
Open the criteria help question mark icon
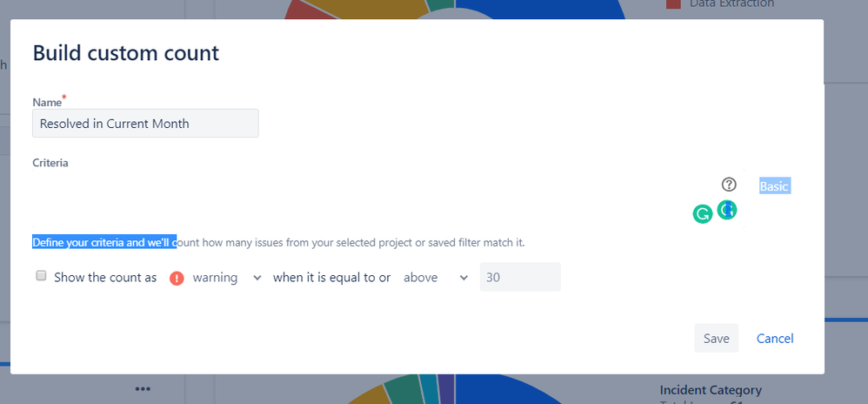point(729,185)
